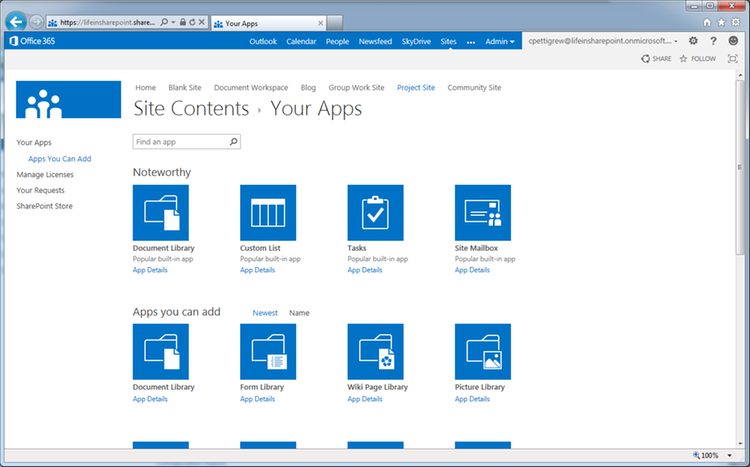
Task: Click the Find an app search magnifier
Action: tap(233, 142)
